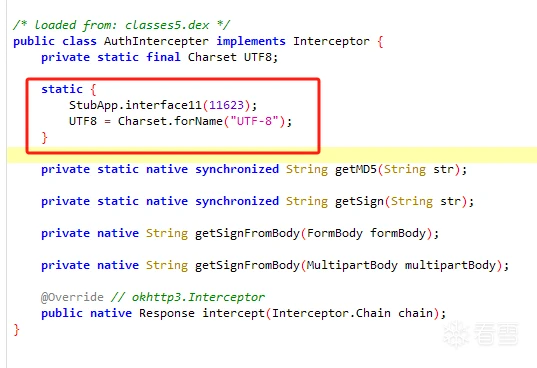Select Interceptor.Chain parameter type
This screenshot has width=537, height=368.
click(x=331, y=313)
